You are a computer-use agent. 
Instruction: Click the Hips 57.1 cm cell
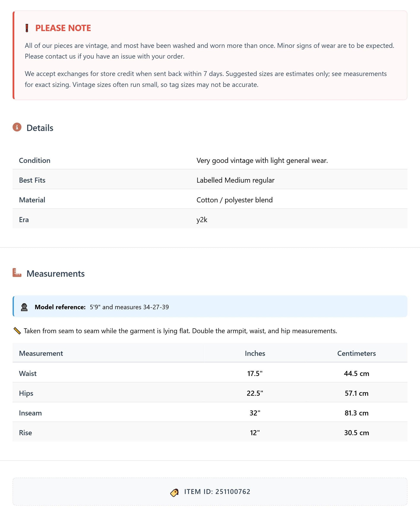(357, 393)
